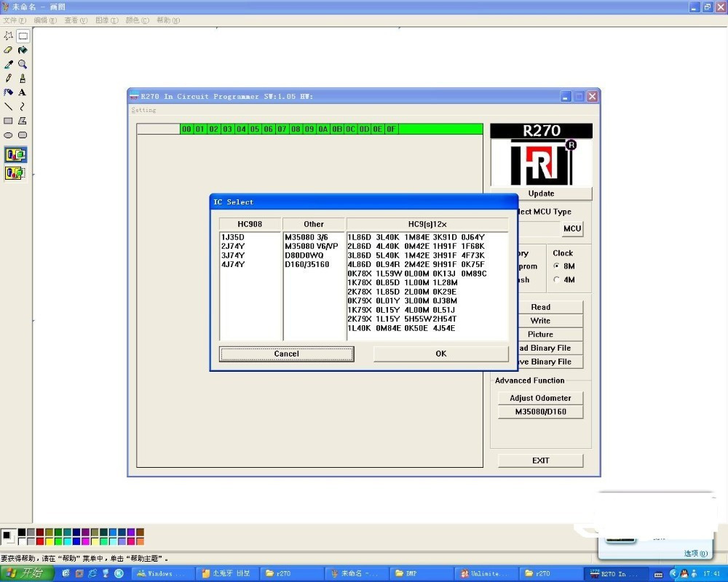Pick the Eraser tool
This screenshot has width=728, height=582.
(8, 50)
